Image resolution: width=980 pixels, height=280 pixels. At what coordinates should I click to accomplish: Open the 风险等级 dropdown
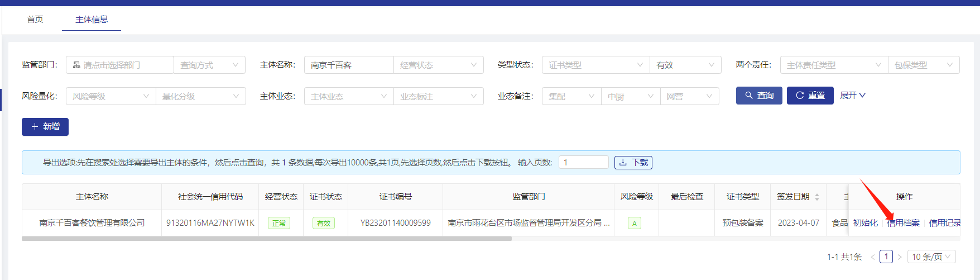tap(111, 96)
